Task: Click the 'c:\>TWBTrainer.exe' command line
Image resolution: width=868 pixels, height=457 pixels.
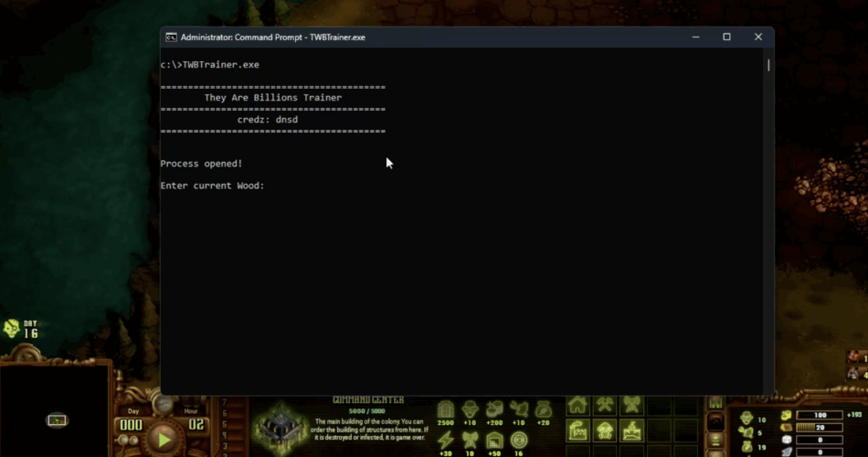Action: tap(210, 65)
